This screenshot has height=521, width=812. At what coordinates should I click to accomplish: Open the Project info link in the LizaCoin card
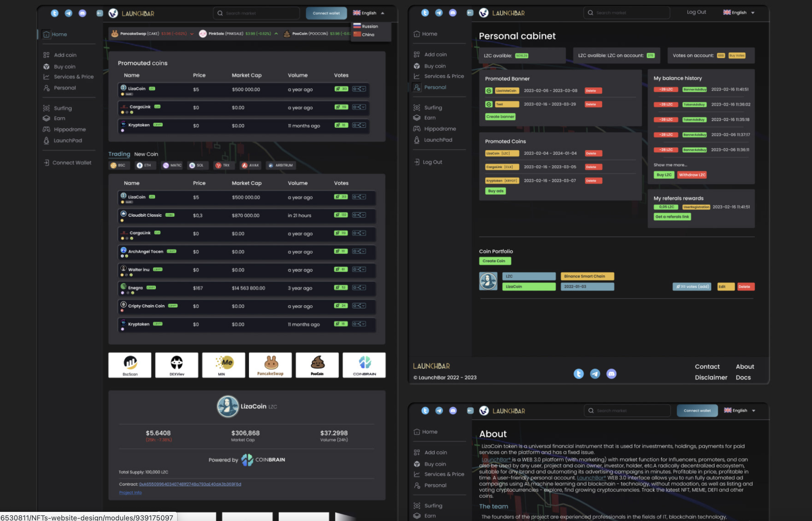[130, 493]
